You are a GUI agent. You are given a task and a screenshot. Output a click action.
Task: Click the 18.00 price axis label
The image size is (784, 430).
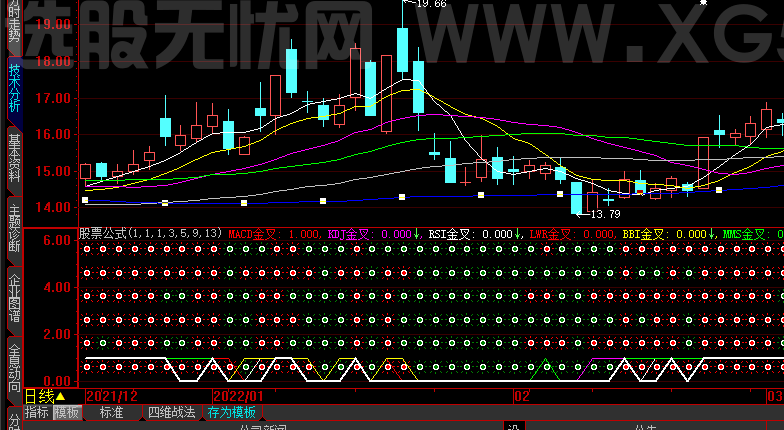point(53,62)
